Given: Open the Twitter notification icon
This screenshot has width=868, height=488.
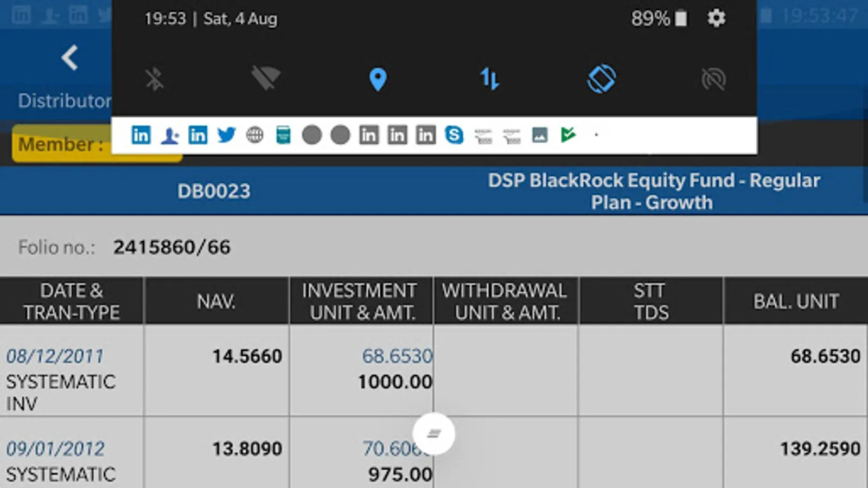Looking at the screenshot, I should coord(226,134).
